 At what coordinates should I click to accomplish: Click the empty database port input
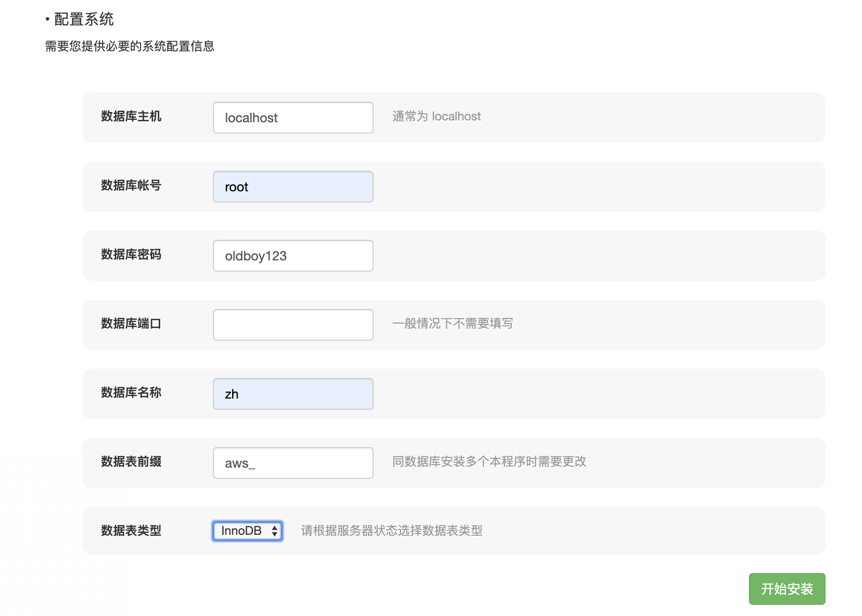click(x=293, y=325)
